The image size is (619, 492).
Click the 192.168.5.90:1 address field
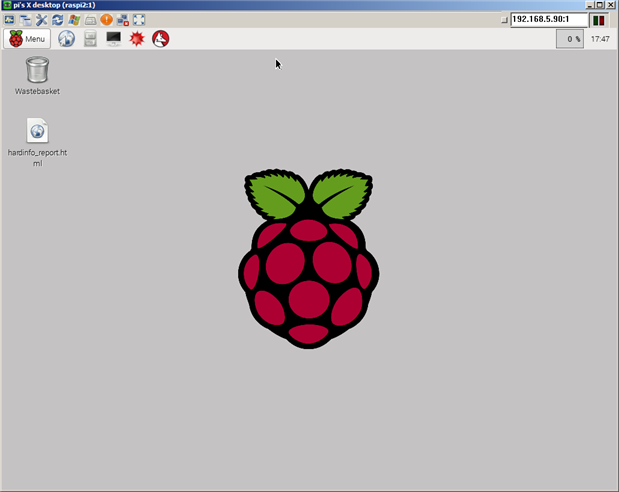tap(549, 19)
